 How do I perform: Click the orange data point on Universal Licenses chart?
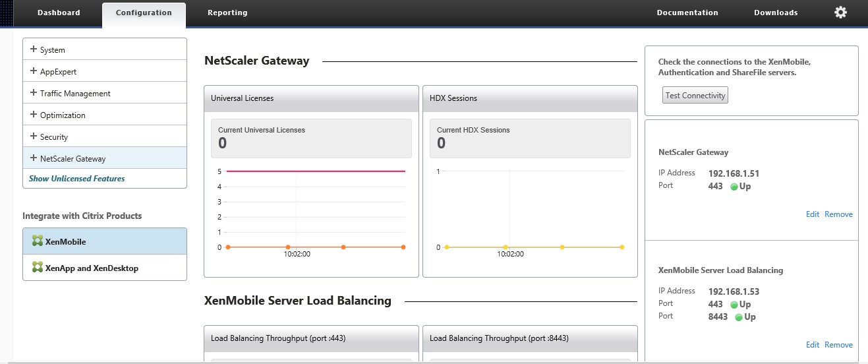point(288,247)
